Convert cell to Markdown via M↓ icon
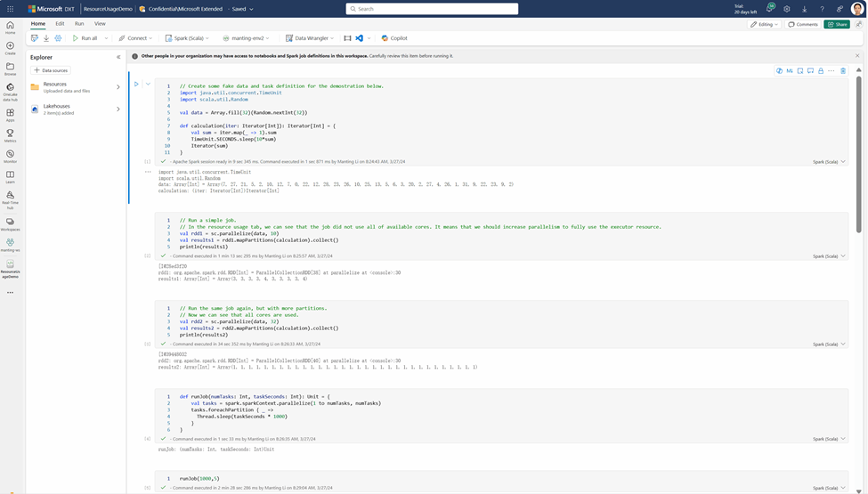868x494 pixels. click(790, 71)
